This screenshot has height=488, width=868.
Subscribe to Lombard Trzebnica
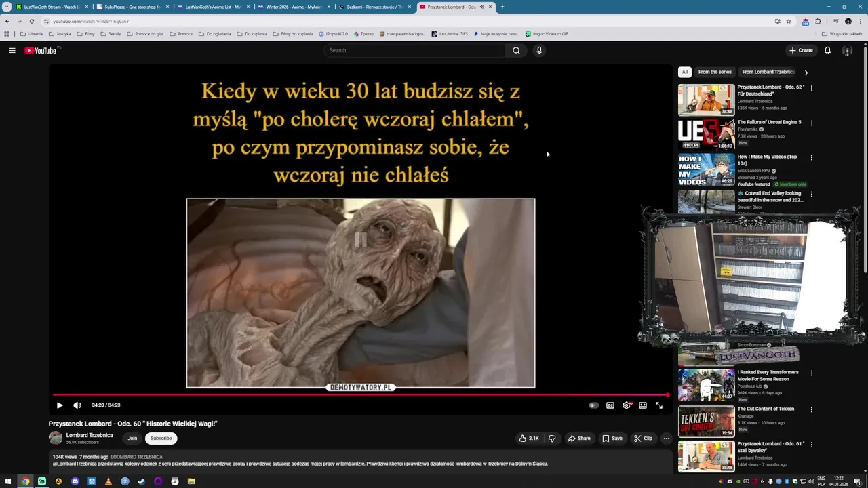click(x=161, y=439)
